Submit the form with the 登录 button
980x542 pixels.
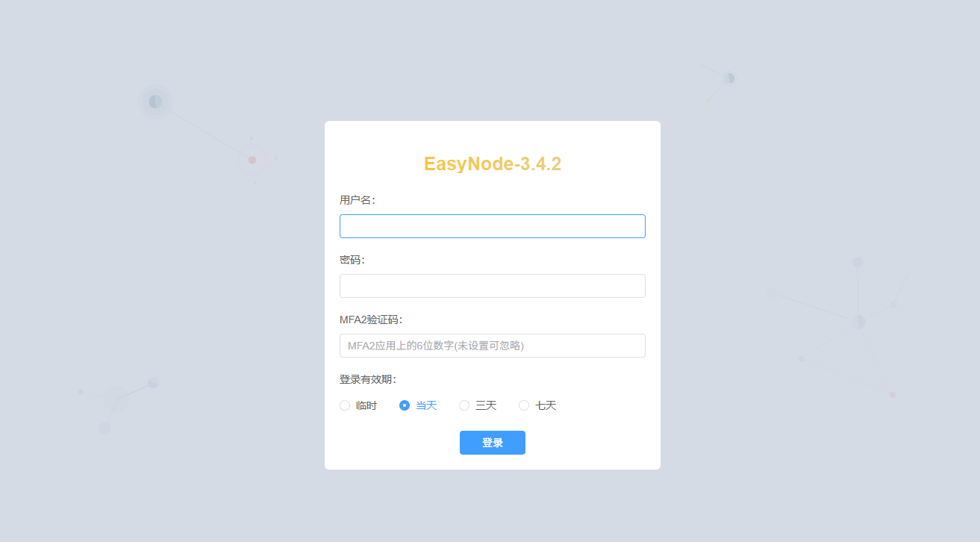pos(493,443)
